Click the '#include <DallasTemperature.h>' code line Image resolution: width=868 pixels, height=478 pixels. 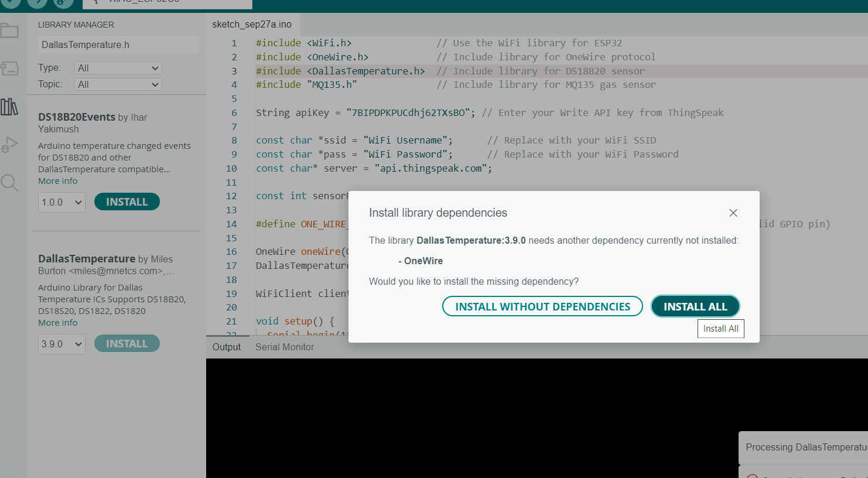[x=340, y=71]
